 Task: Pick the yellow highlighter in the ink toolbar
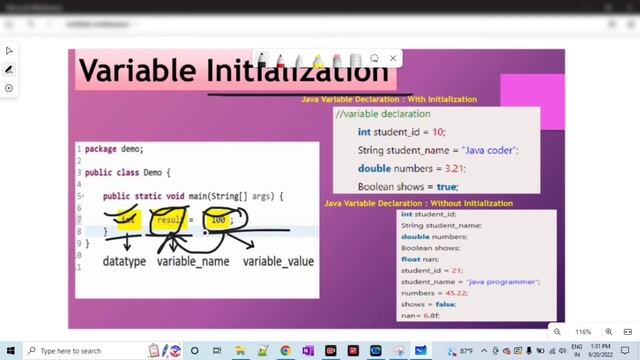pyautogui.click(x=318, y=60)
